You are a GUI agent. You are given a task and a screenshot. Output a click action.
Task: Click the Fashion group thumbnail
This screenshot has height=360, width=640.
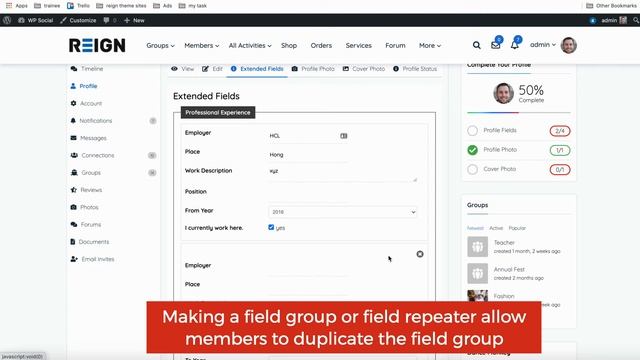(x=477, y=296)
